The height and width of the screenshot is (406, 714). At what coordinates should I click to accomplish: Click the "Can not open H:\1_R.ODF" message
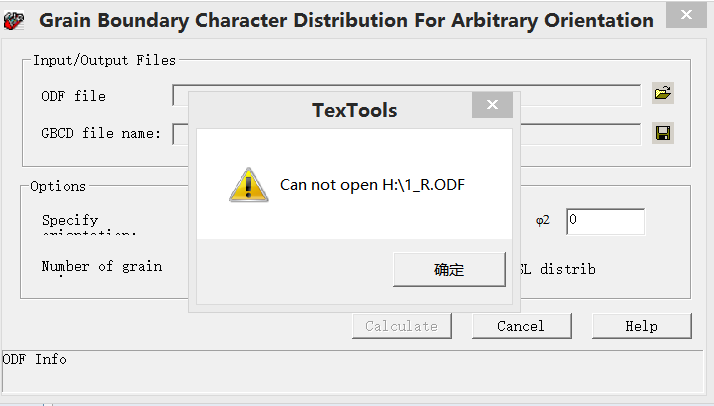(372, 185)
